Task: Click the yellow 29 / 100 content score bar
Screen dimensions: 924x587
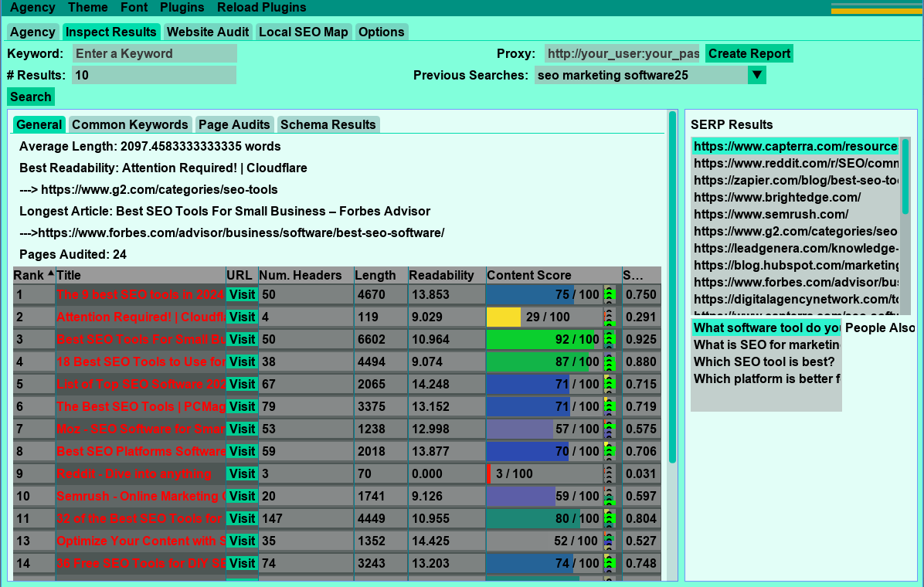Action: coord(544,317)
